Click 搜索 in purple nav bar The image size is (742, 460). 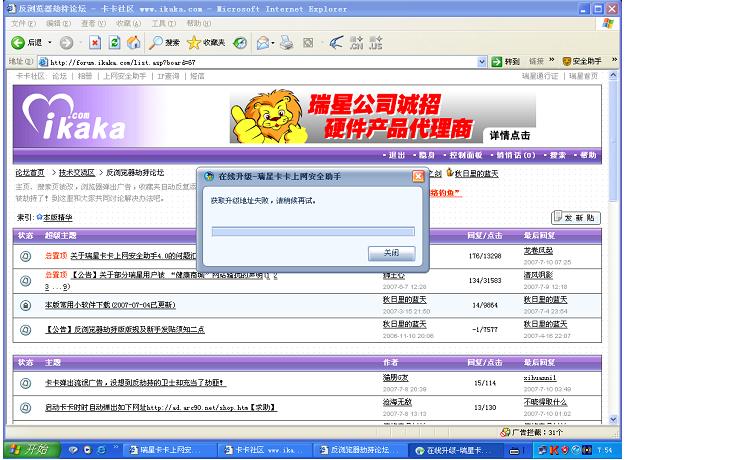point(555,155)
